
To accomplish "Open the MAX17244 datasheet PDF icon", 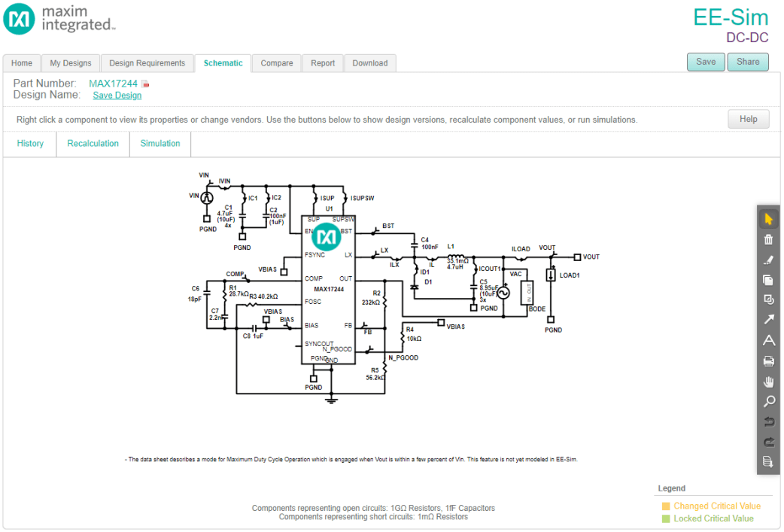I will click(x=145, y=84).
